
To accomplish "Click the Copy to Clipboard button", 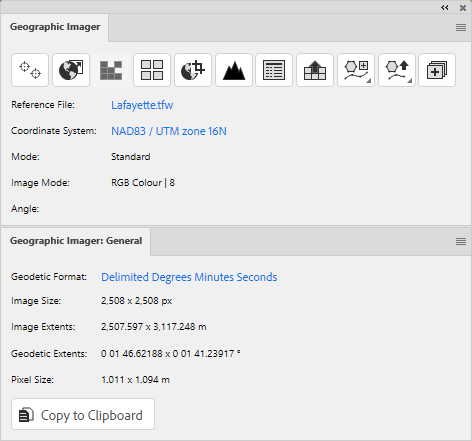I will 83,414.
